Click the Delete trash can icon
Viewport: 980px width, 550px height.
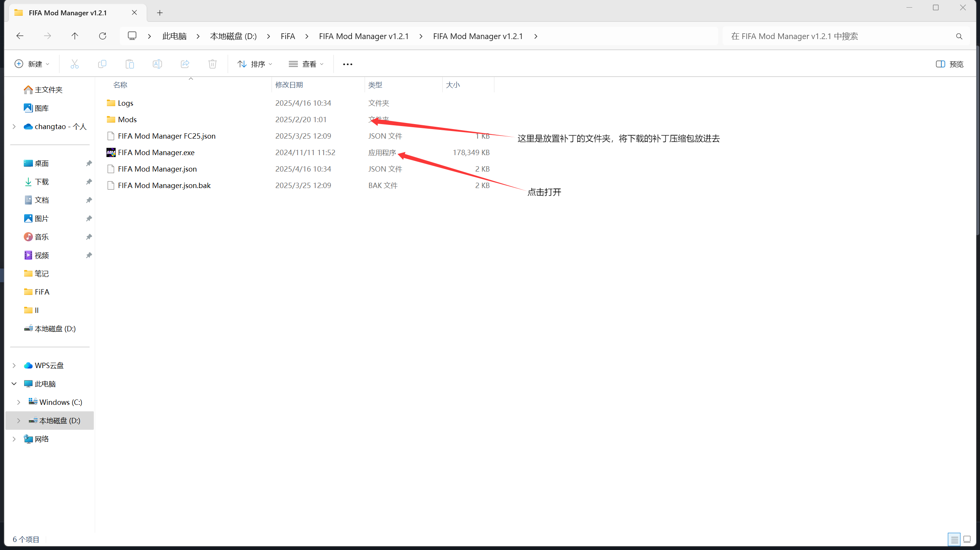(213, 64)
